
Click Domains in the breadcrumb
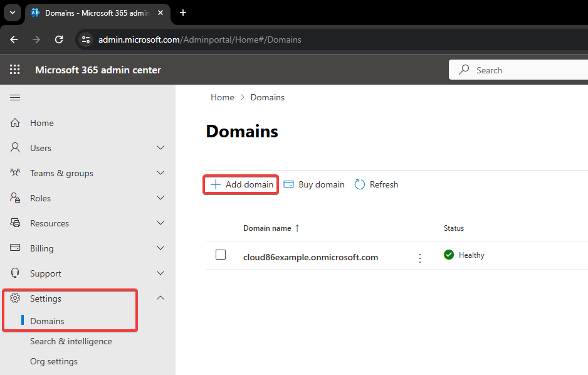[x=268, y=97]
